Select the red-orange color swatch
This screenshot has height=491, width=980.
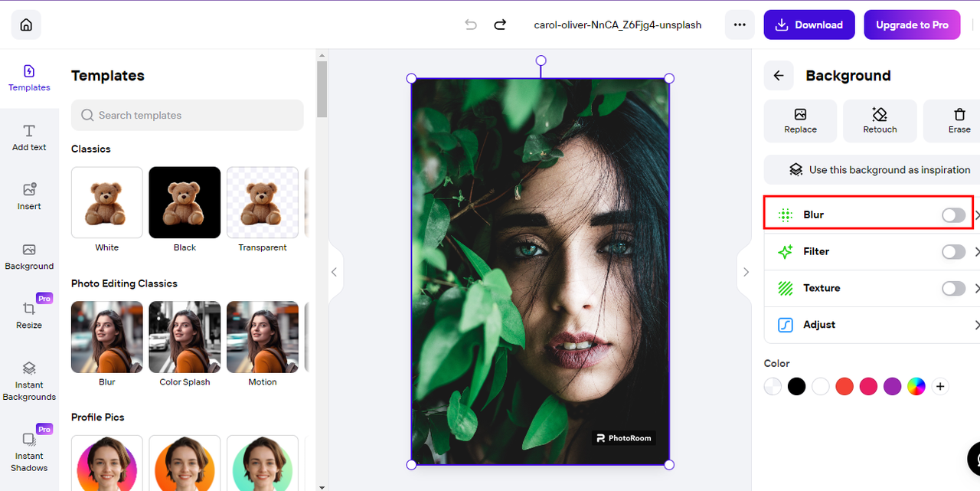(844, 387)
